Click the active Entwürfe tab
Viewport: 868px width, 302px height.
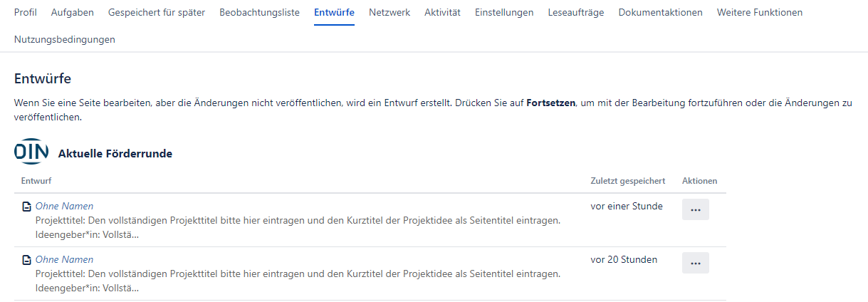(x=334, y=12)
